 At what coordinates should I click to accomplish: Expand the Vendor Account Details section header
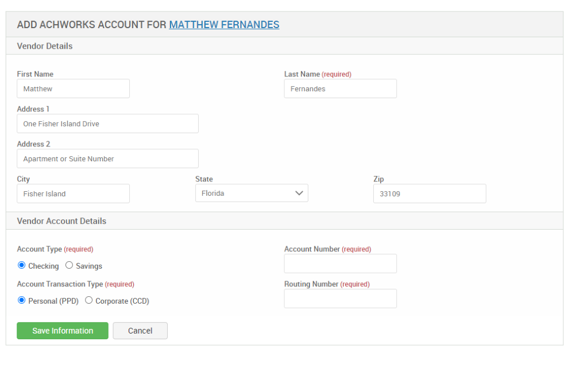click(61, 220)
